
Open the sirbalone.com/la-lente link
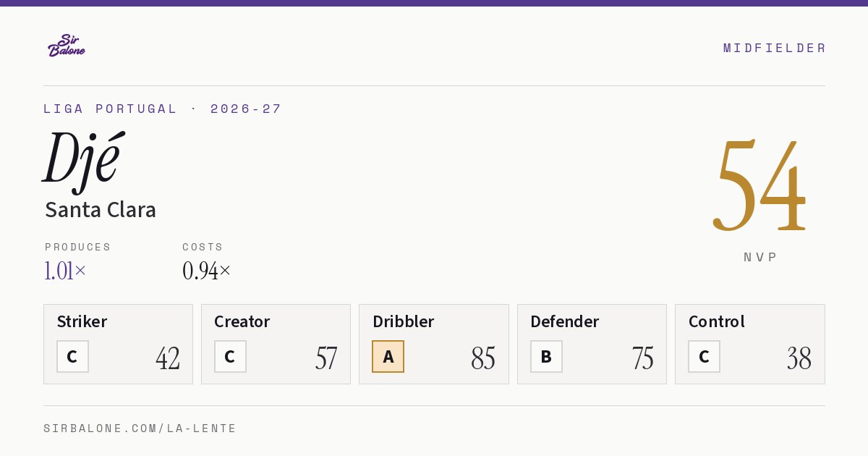coord(140,428)
